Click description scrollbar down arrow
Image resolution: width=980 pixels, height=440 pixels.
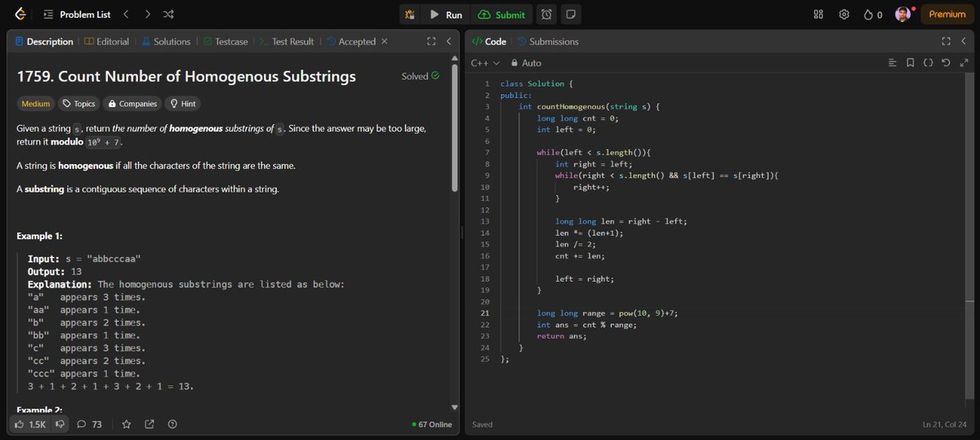(455, 407)
